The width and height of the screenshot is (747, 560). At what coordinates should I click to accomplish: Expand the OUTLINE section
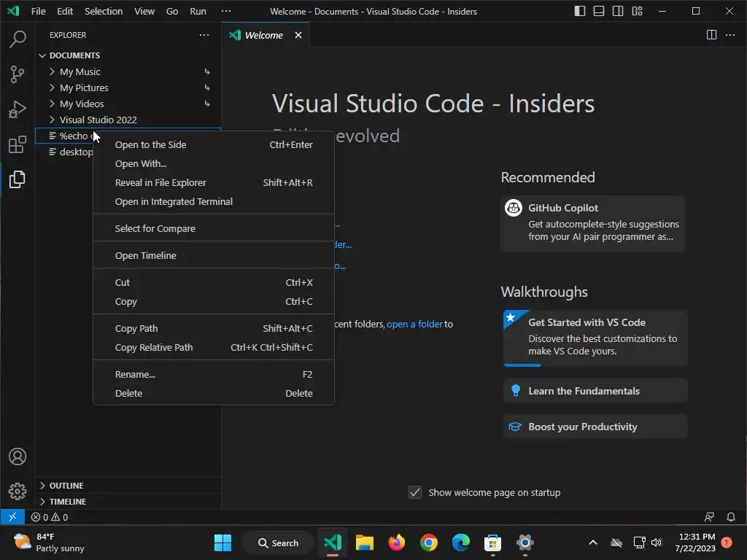tap(128, 485)
